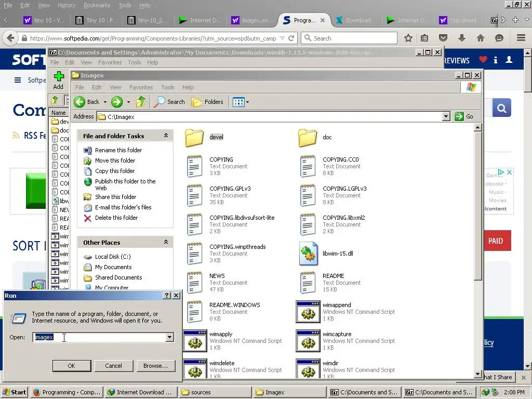This screenshot has width=532, height=399.
Task: Select the wimappend command script icon
Action: point(308,312)
